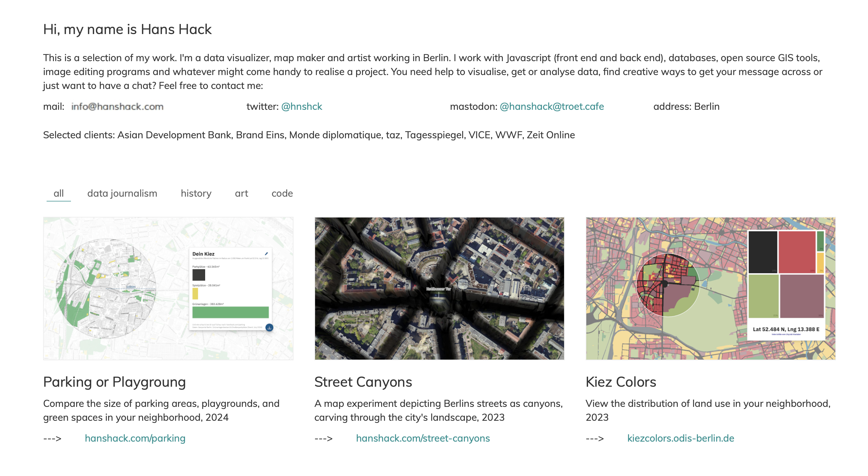Image resolution: width=868 pixels, height=476 pixels.
Task: Click the Kiez Colors land-use thumbnail
Action: (710, 288)
